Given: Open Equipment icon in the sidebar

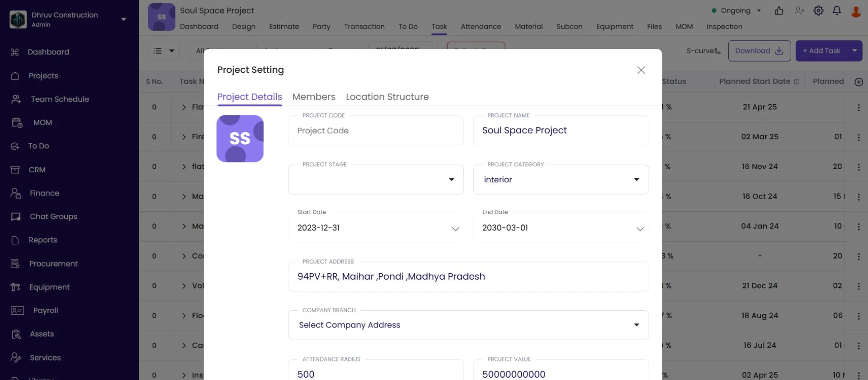Looking at the screenshot, I should point(15,287).
